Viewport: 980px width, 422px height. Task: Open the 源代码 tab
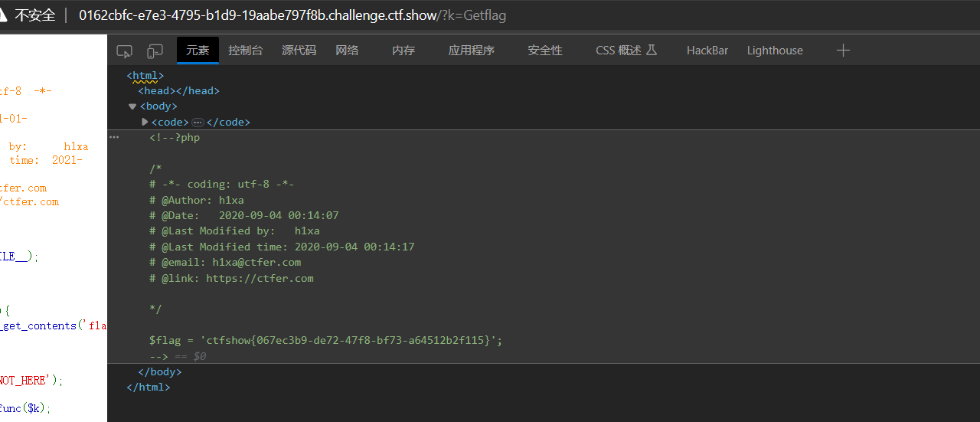point(299,51)
